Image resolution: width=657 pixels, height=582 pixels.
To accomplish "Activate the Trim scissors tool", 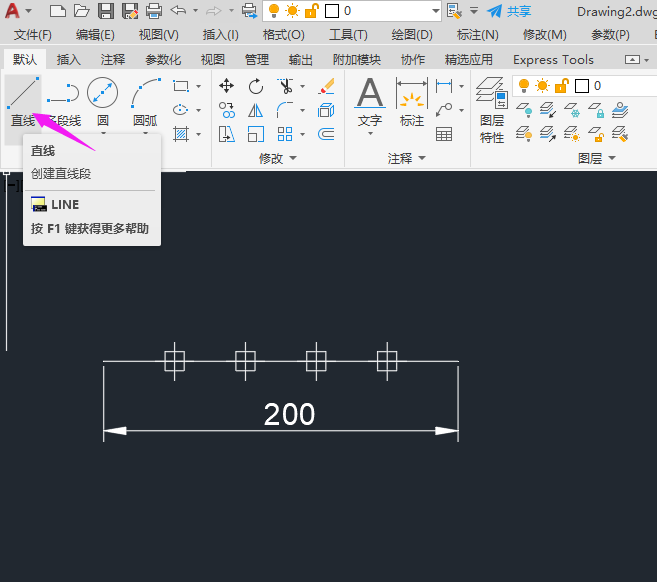I will [285, 86].
